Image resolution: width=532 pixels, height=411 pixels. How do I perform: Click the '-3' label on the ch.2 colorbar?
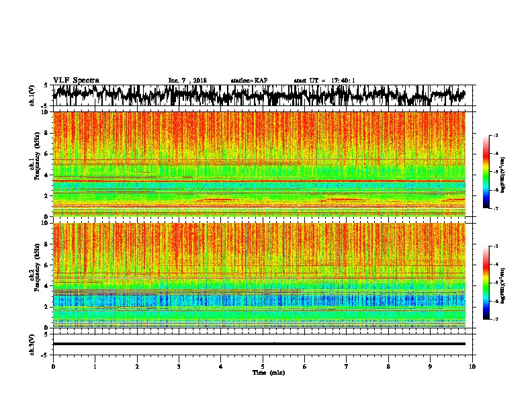(496, 246)
